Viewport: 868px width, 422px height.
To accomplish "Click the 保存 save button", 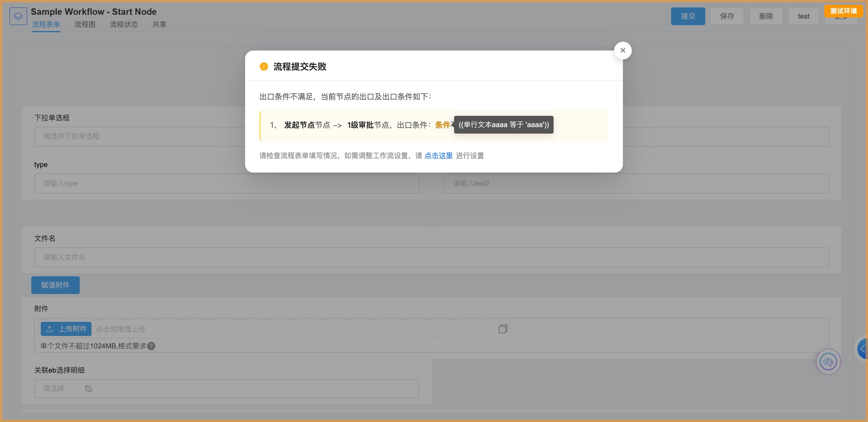I will point(727,16).
